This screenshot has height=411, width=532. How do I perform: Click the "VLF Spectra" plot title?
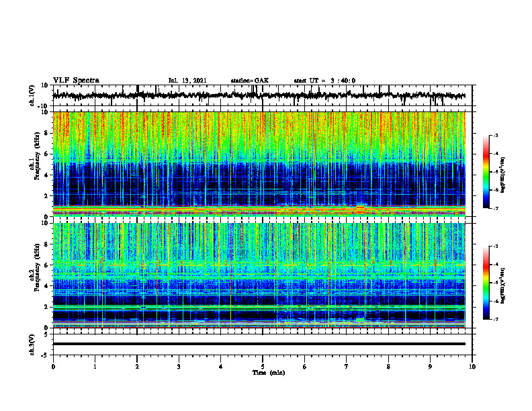coord(76,81)
